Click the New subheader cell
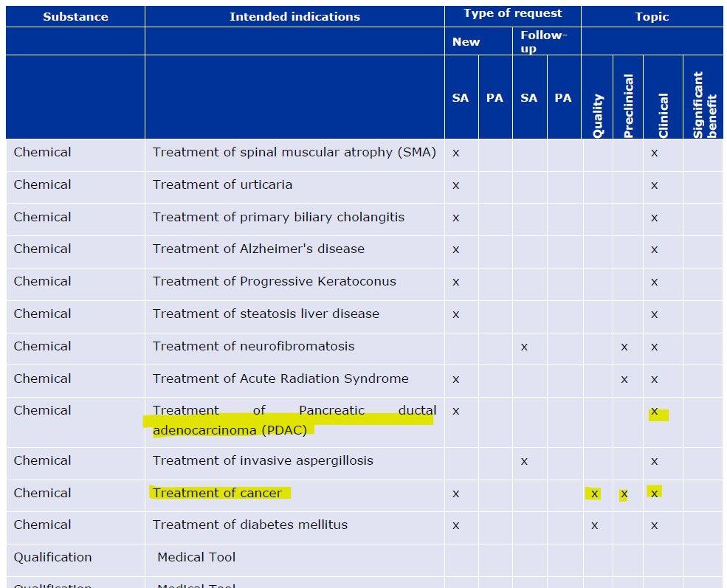 pos(466,41)
